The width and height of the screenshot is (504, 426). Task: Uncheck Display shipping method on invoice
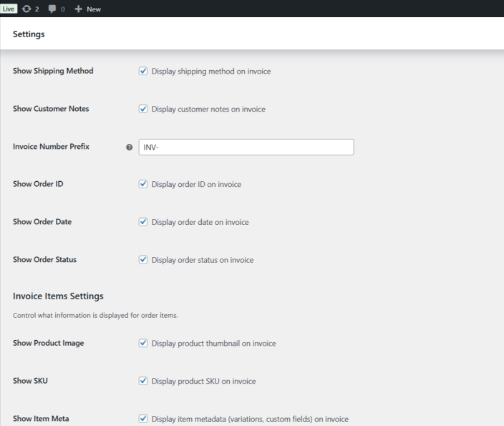click(143, 72)
